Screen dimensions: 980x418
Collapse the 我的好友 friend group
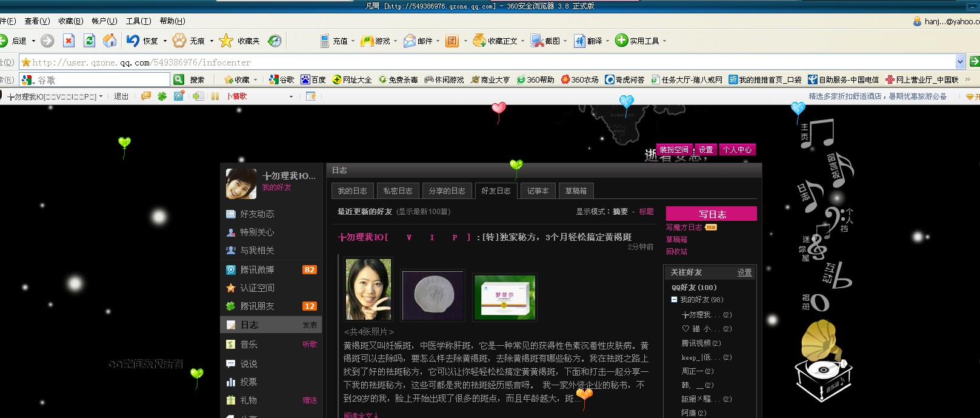coord(674,300)
